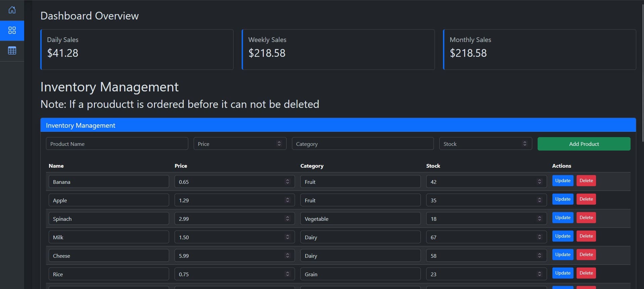Select the dashboard grid icon in sidebar
Screen dimensions: 644x289
(12, 31)
